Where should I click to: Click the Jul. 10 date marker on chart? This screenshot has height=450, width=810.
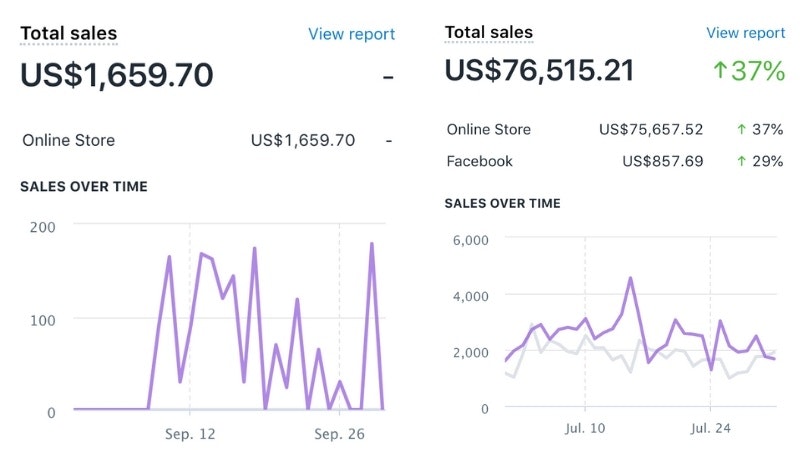(x=586, y=429)
